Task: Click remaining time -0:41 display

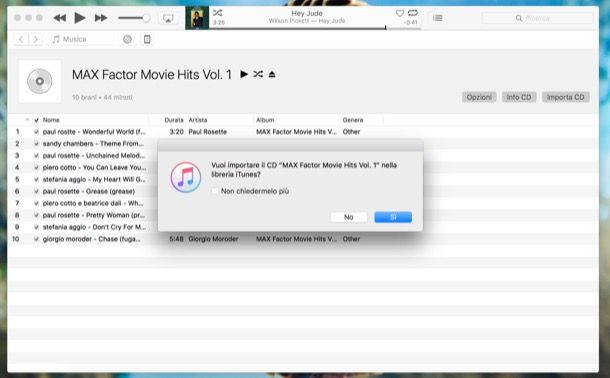Action: 411,23
